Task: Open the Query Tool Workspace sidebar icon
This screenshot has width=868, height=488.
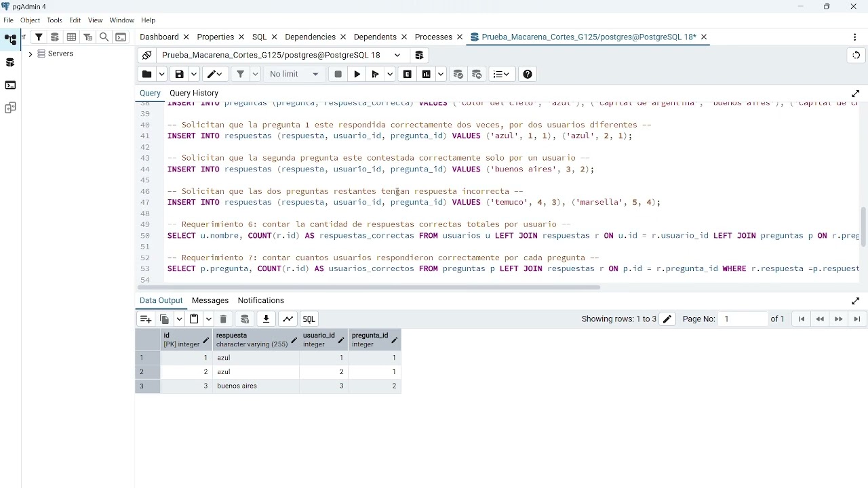Action: (x=10, y=63)
